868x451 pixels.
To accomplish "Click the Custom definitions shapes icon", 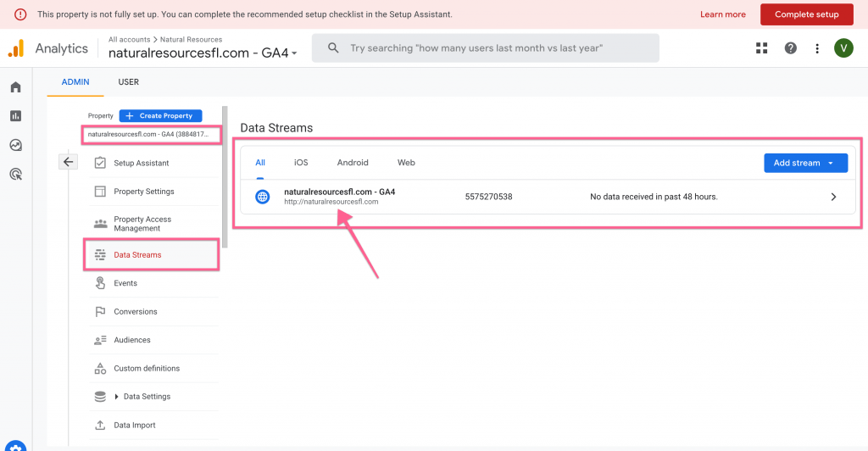I will point(100,368).
